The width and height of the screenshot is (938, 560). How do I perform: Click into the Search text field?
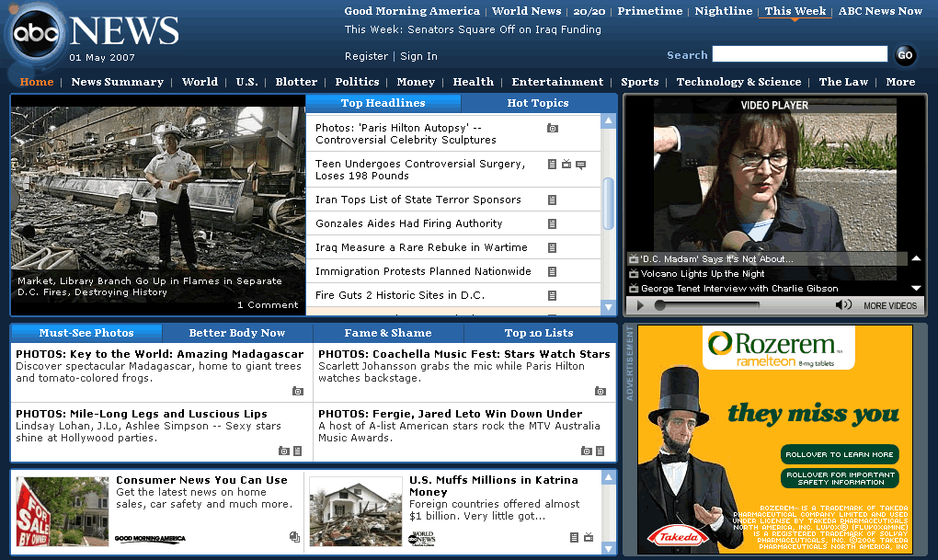800,55
